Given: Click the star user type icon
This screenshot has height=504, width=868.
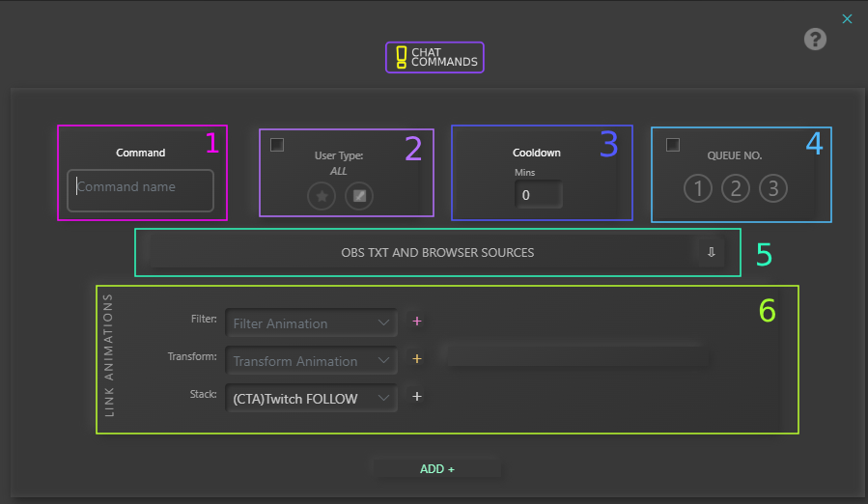Looking at the screenshot, I should (x=322, y=196).
